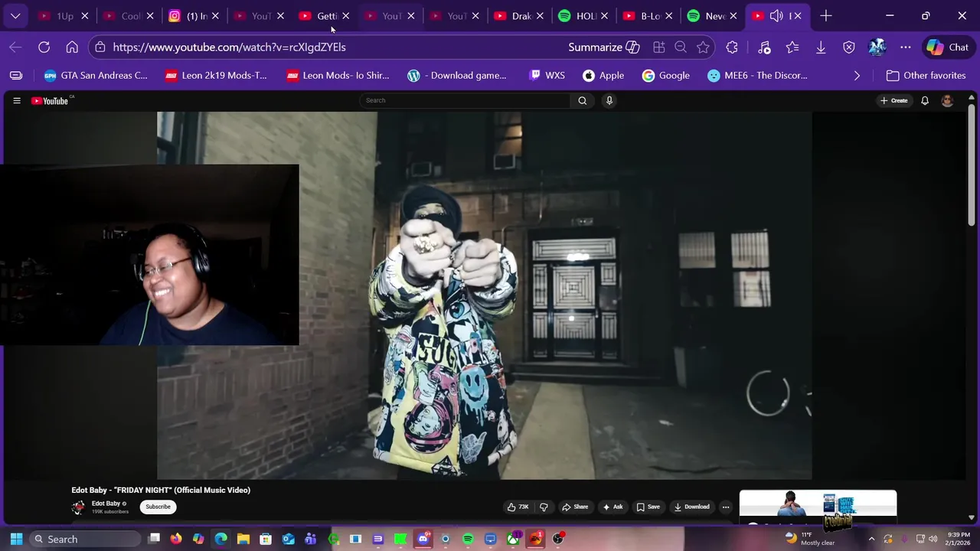Open browser profile avatar
980x551 pixels.
coord(877,47)
